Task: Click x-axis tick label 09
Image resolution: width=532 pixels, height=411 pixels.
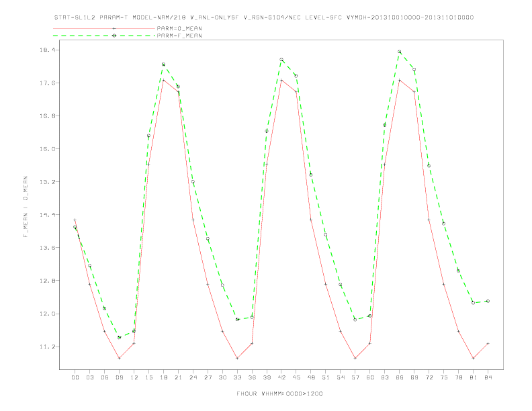Action: (x=119, y=377)
